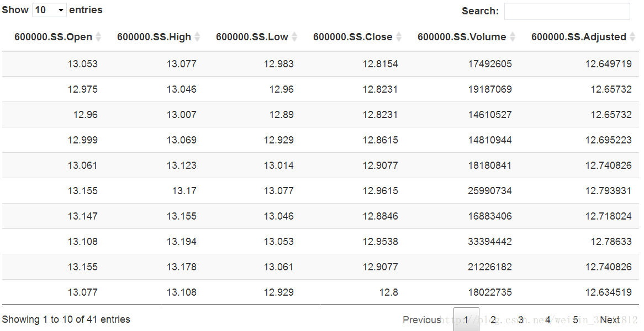644x331 pixels.
Task: Select page 5 in pagination
Action: (576, 319)
